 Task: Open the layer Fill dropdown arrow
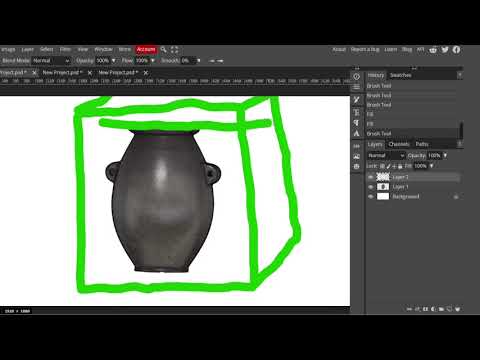point(432,166)
